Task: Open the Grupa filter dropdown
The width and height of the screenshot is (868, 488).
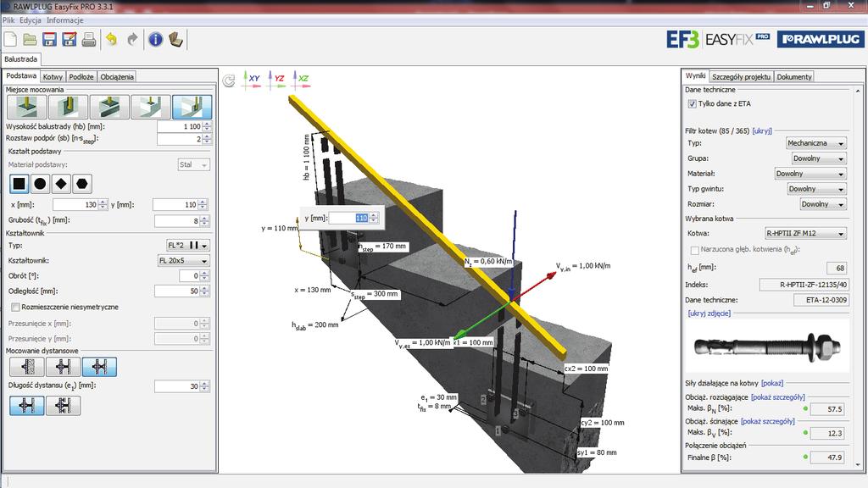Action: pos(819,158)
